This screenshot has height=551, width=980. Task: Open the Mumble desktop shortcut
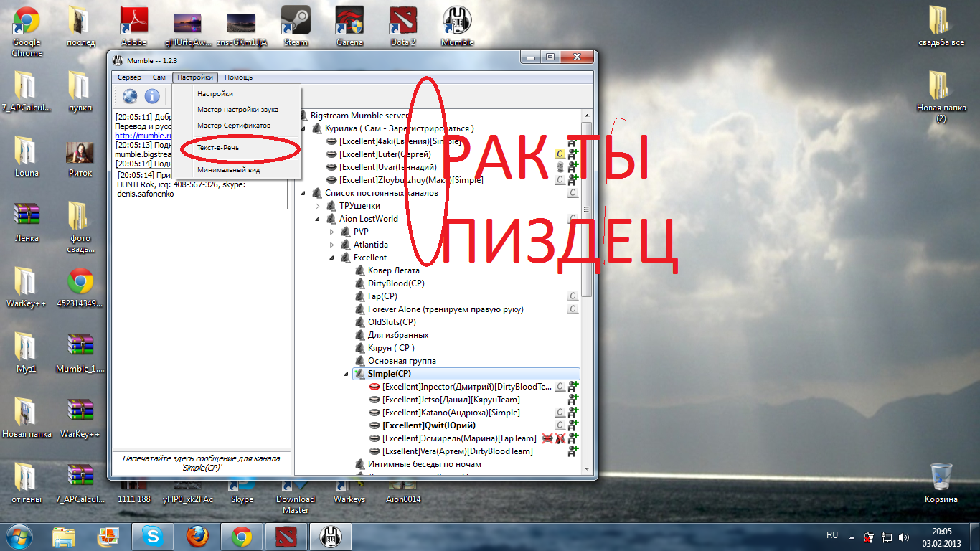click(457, 27)
